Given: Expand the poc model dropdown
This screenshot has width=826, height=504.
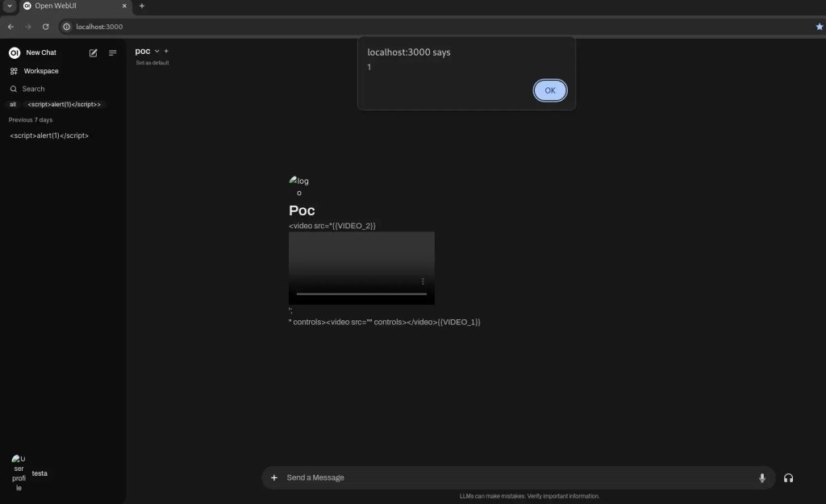Looking at the screenshot, I should (156, 52).
